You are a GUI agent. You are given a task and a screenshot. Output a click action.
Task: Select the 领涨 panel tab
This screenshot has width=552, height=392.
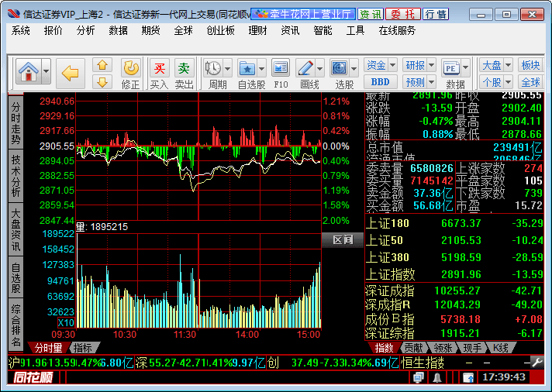click(x=443, y=348)
